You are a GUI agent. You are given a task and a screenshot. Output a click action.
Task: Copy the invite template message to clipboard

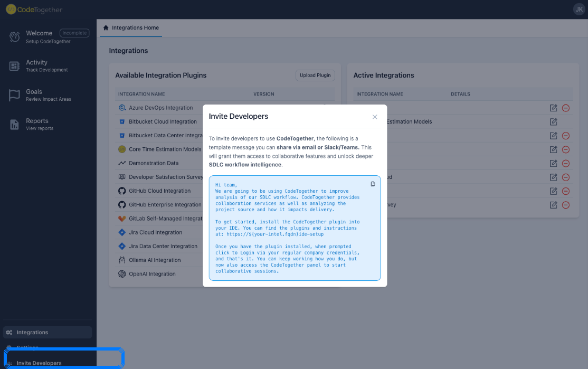[373, 183]
